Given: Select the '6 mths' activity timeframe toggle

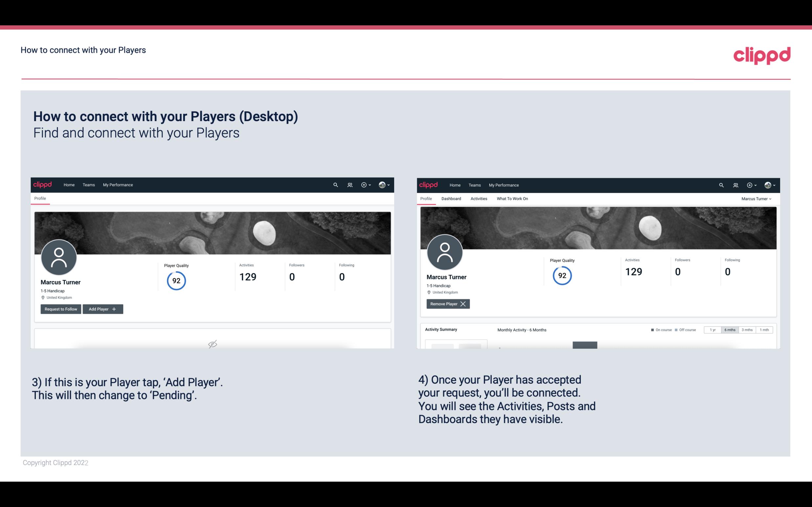Looking at the screenshot, I should click(x=730, y=329).
